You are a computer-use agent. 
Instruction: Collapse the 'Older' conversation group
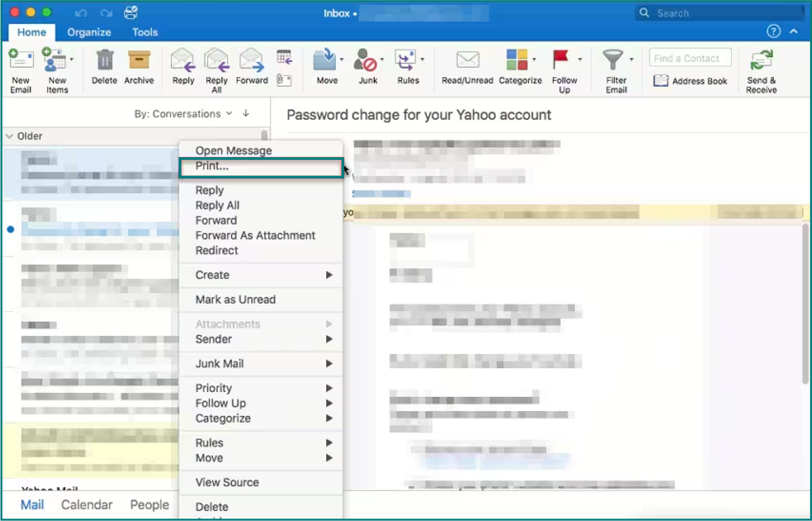(9, 136)
